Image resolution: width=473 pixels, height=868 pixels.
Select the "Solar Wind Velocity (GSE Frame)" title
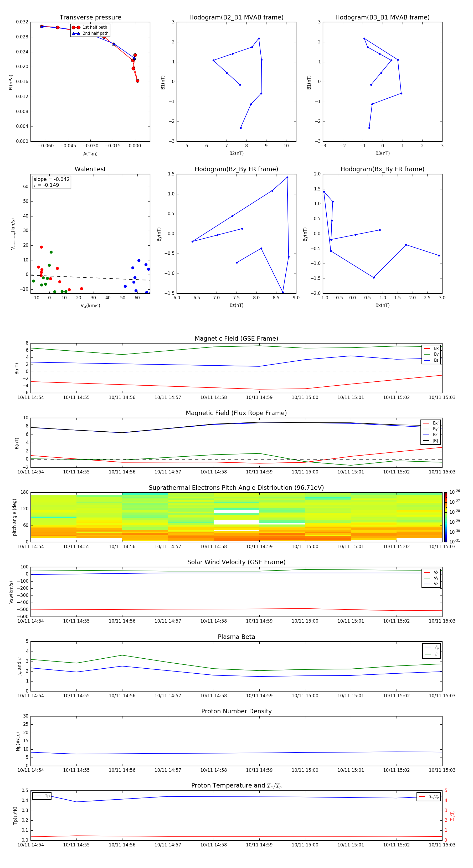click(236, 562)
